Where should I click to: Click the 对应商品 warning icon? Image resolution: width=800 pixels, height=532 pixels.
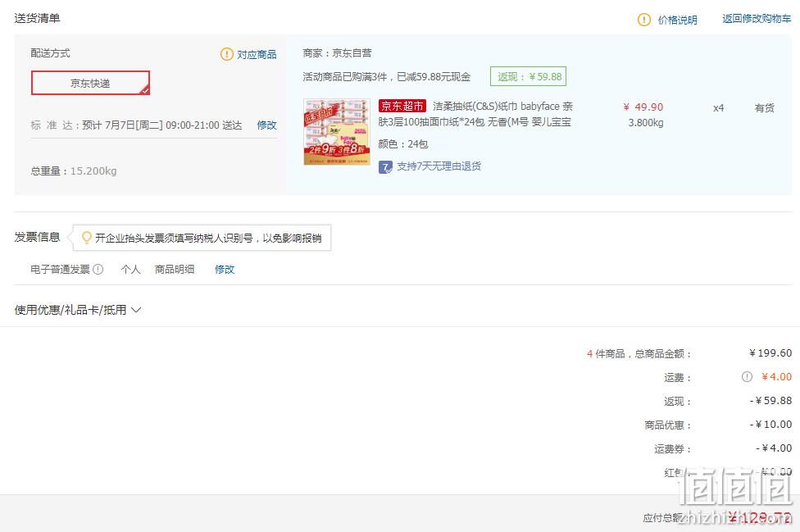tap(226, 54)
